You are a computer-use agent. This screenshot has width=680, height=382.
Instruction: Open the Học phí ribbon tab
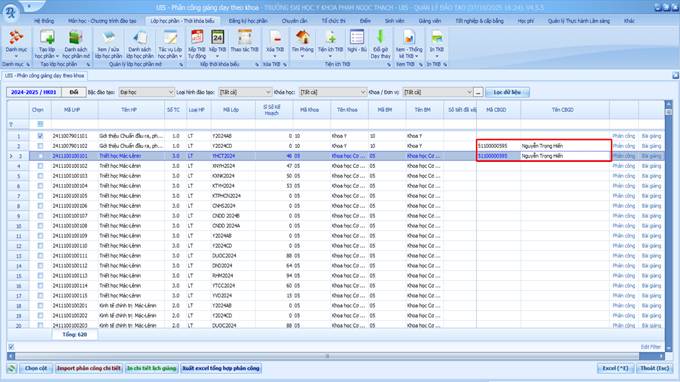tap(526, 21)
